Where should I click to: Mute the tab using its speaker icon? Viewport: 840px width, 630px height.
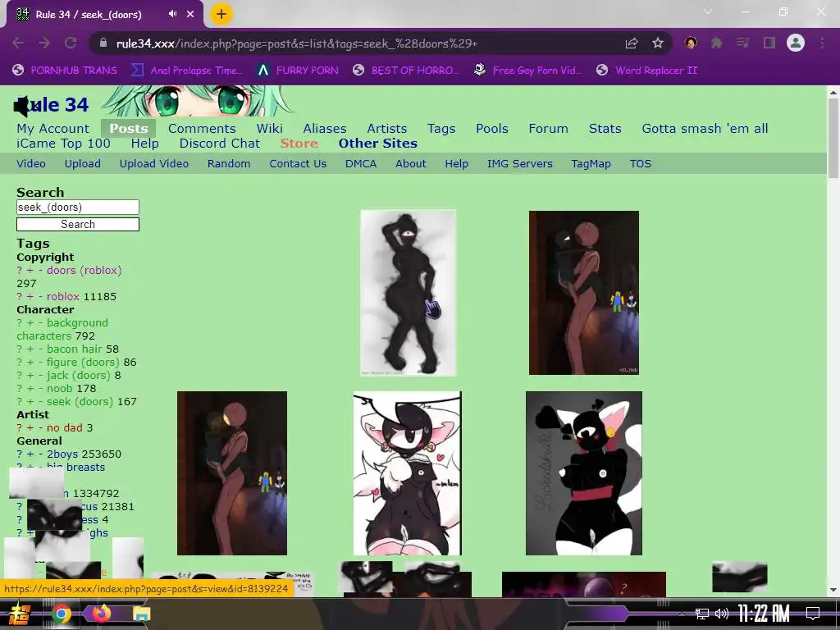pyautogui.click(x=172, y=14)
